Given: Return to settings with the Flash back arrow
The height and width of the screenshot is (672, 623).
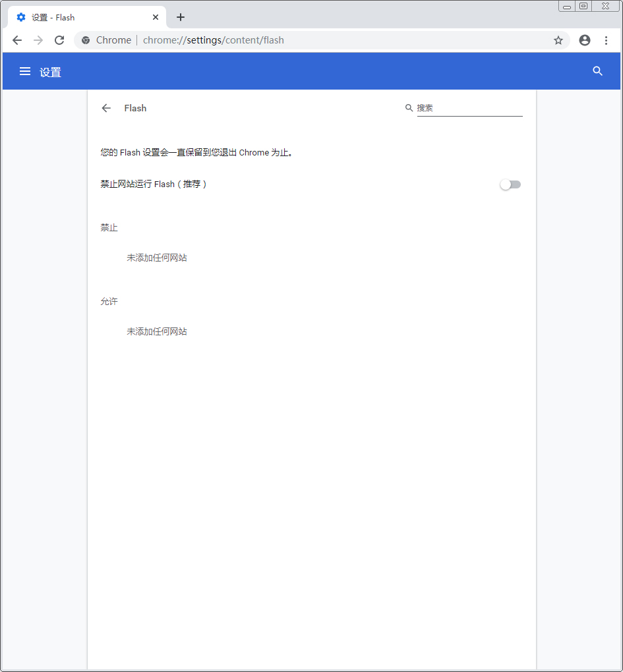Looking at the screenshot, I should click(106, 108).
